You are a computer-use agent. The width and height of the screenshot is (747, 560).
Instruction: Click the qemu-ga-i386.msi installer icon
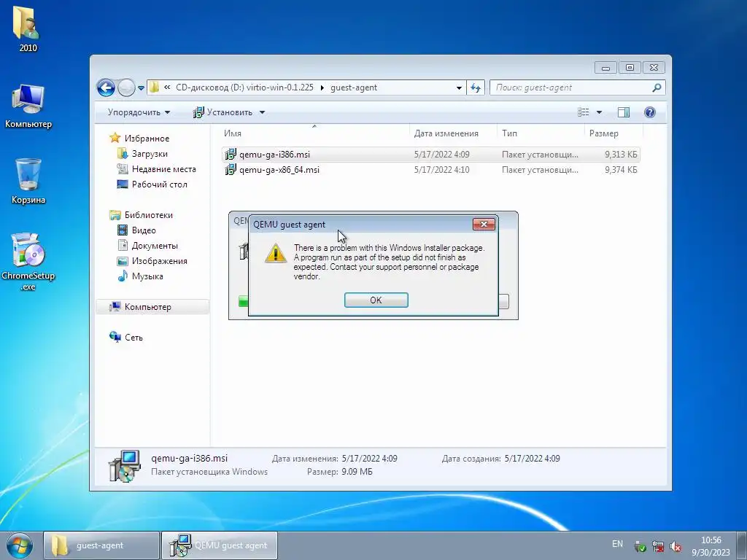(x=230, y=155)
